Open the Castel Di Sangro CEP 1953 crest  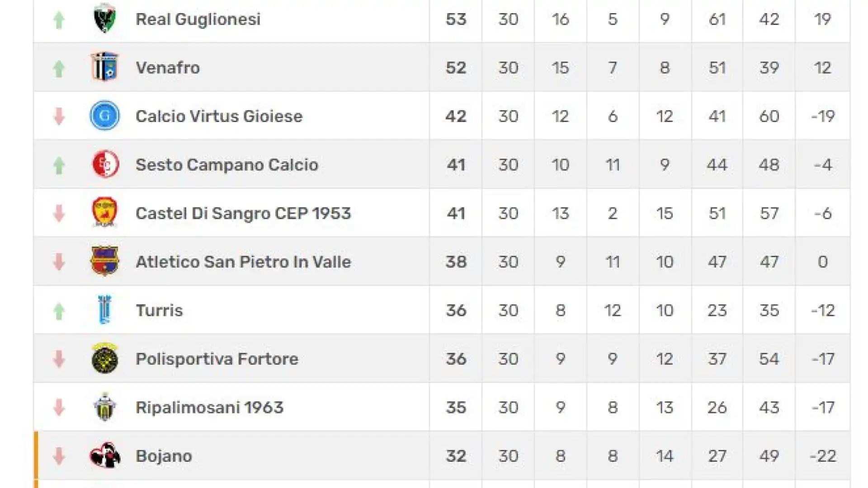pyautogui.click(x=104, y=212)
